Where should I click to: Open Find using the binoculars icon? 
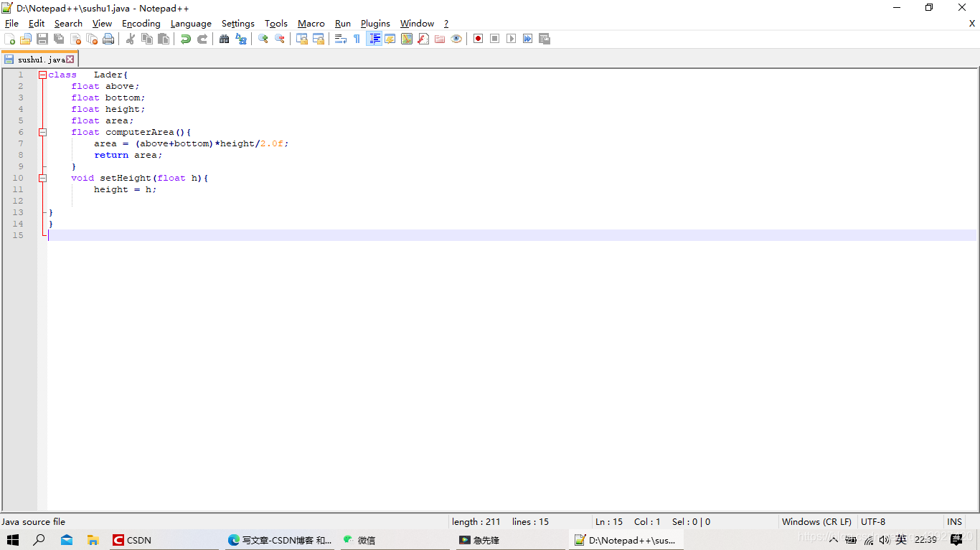point(225,39)
